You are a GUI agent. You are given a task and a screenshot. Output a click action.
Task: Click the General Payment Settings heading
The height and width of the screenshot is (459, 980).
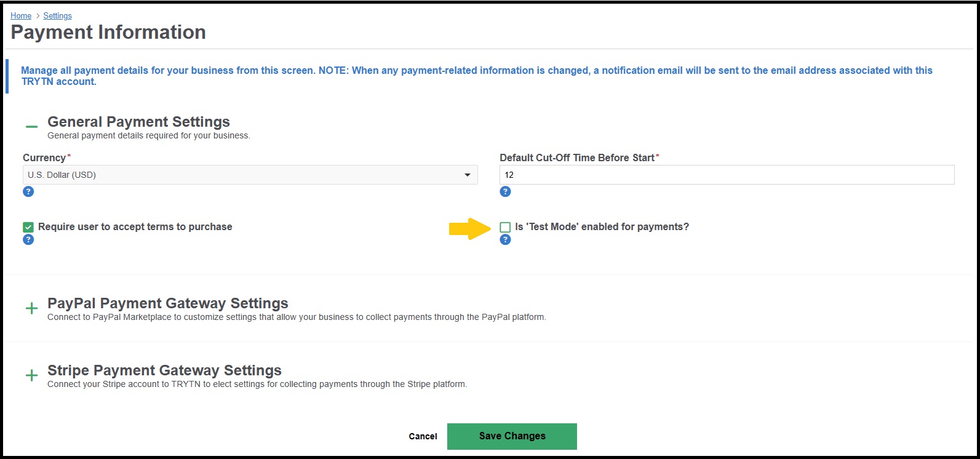(x=138, y=122)
